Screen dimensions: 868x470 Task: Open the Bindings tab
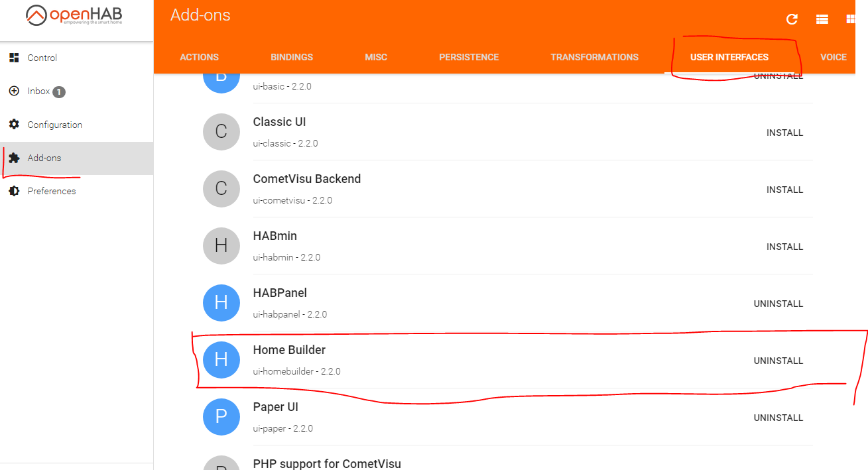coord(292,57)
